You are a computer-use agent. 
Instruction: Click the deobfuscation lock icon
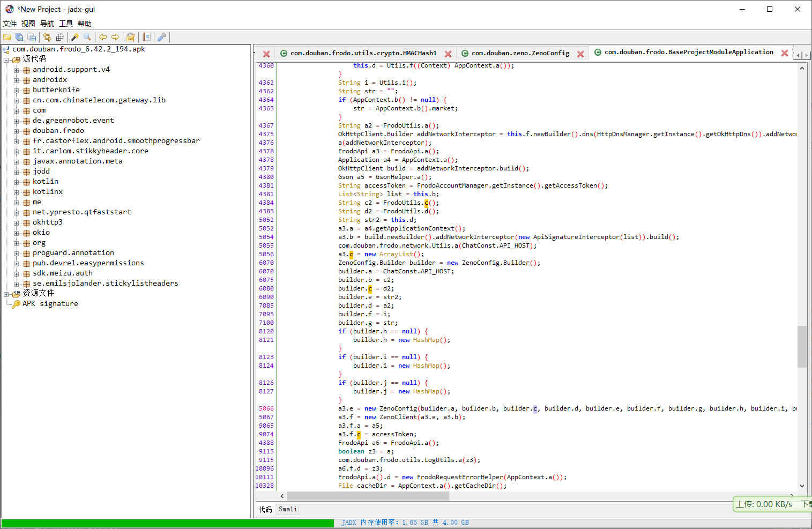(130, 37)
